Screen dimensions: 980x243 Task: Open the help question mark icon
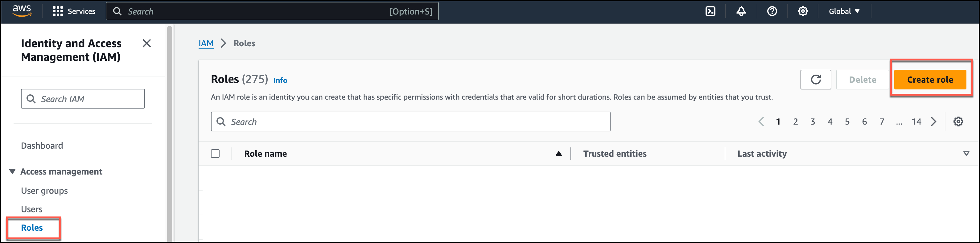[772, 11]
